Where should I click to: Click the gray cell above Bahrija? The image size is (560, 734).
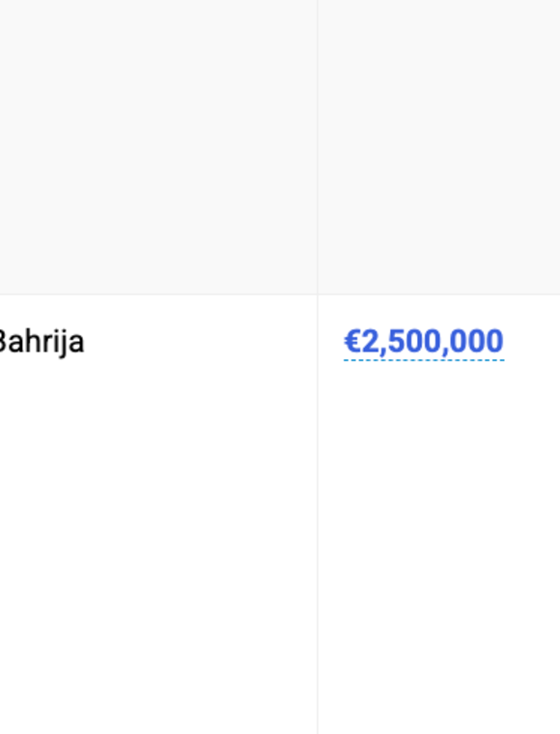pos(158,147)
